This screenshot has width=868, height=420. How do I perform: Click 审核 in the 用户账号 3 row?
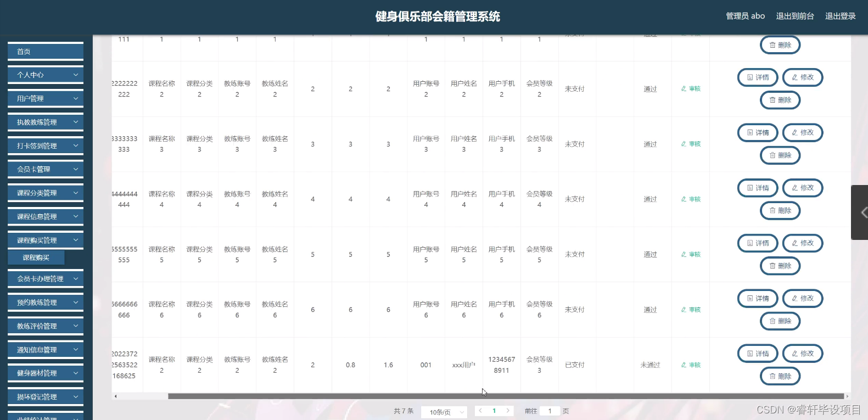click(x=691, y=144)
